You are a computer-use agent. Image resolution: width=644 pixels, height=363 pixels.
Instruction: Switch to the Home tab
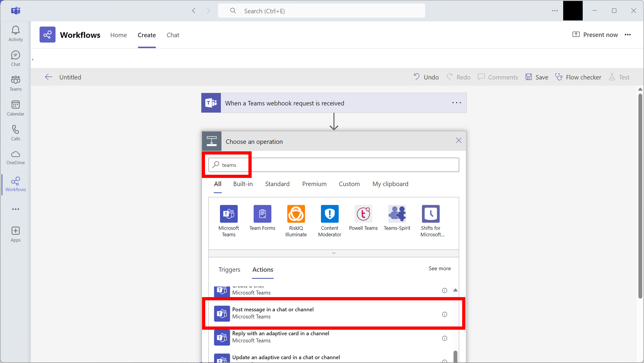(x=118, y=35)
